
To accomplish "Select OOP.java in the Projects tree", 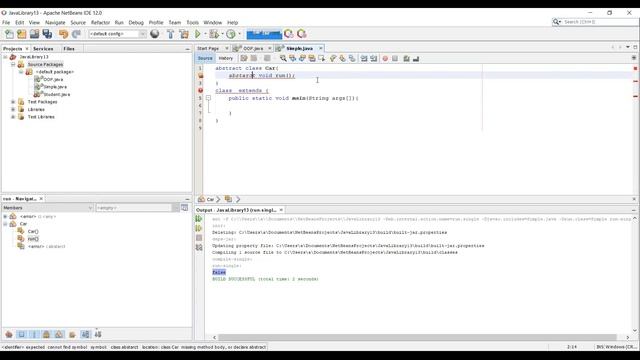I will point(53,80).
